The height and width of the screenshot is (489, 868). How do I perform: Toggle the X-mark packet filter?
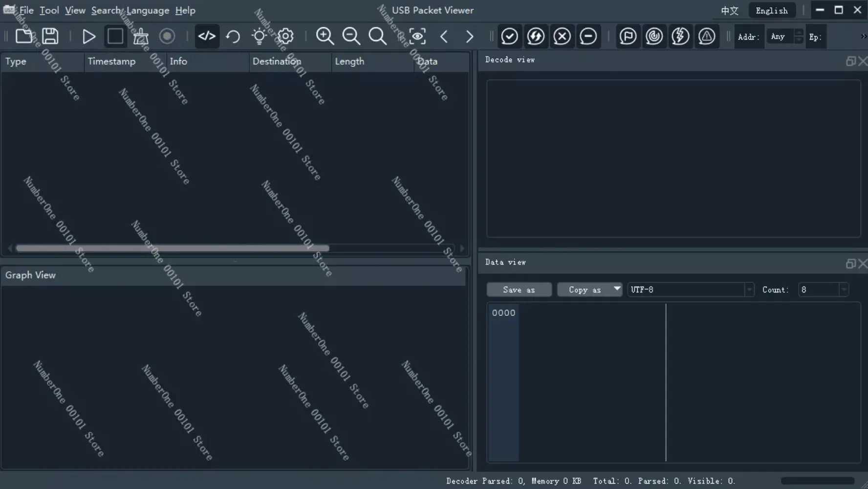pos(562,36)
